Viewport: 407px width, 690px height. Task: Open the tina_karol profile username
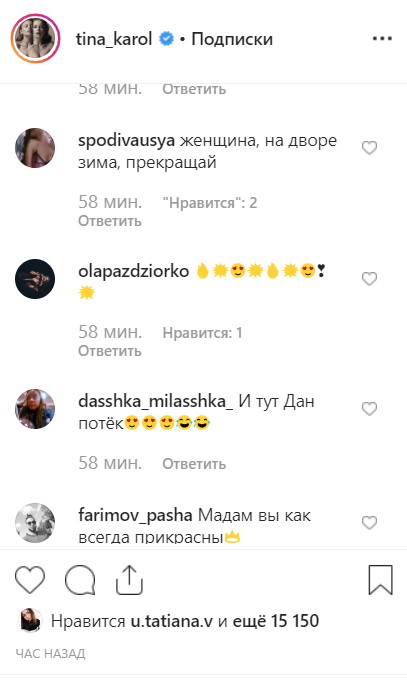tap(114, 39)
